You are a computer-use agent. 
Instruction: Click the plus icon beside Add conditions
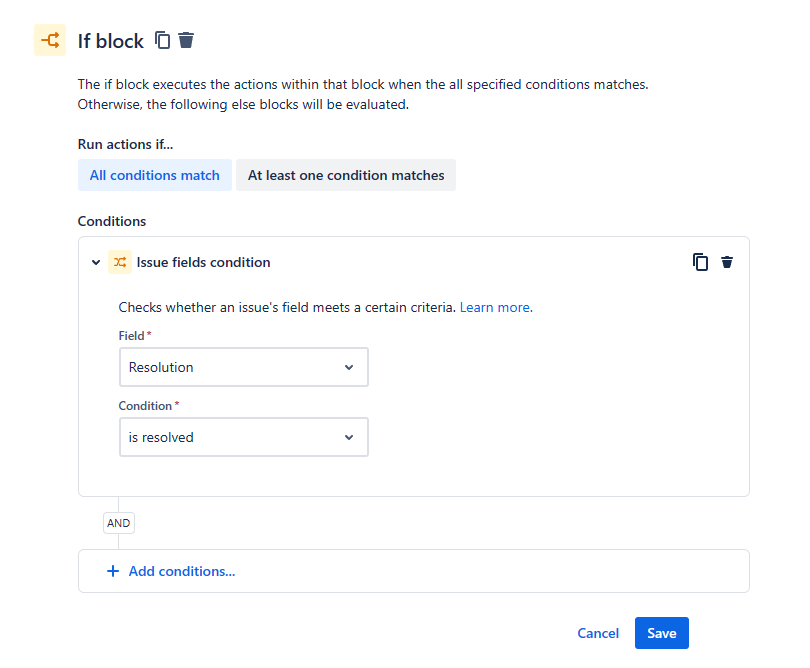click(x=113, y=571)
